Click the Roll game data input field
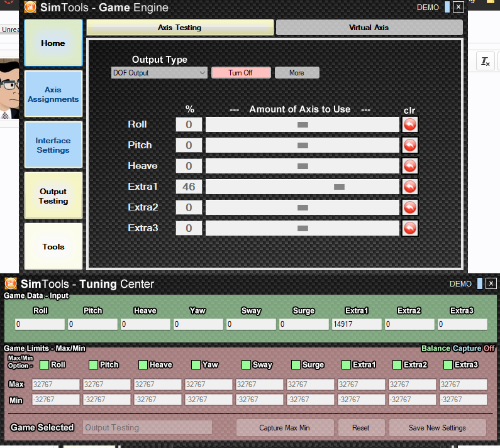500x448 pixels. [40, 324]
